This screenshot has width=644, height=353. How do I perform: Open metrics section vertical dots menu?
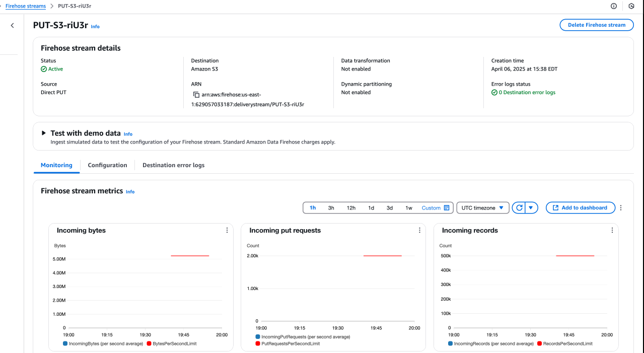[x=621, y=207]
